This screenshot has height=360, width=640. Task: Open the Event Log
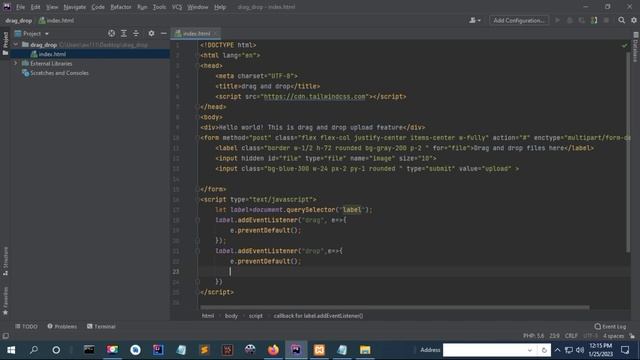610,327
